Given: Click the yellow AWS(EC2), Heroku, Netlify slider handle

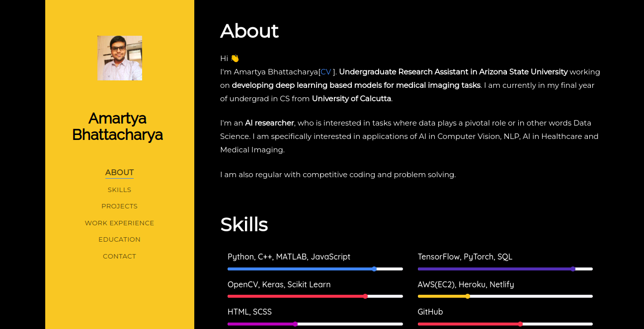Looking at the screenshot, I should point(468,296).
